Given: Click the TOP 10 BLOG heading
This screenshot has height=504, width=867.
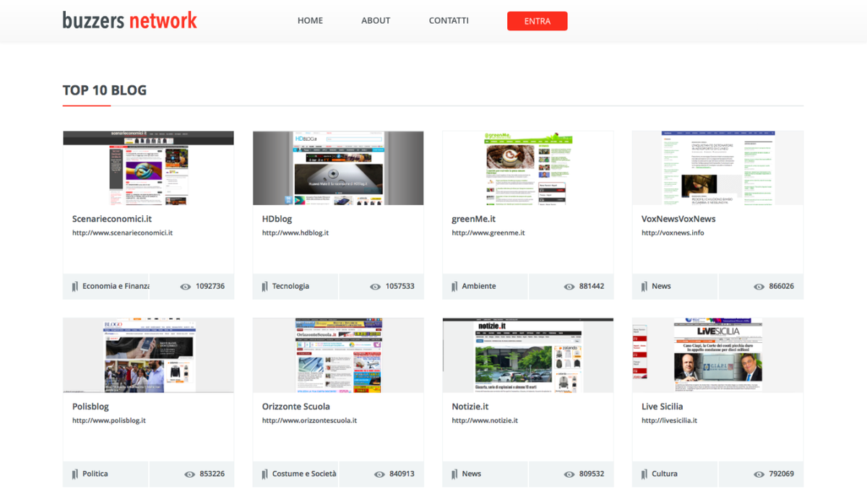Looking at the screenshot, I should [105, 90].
